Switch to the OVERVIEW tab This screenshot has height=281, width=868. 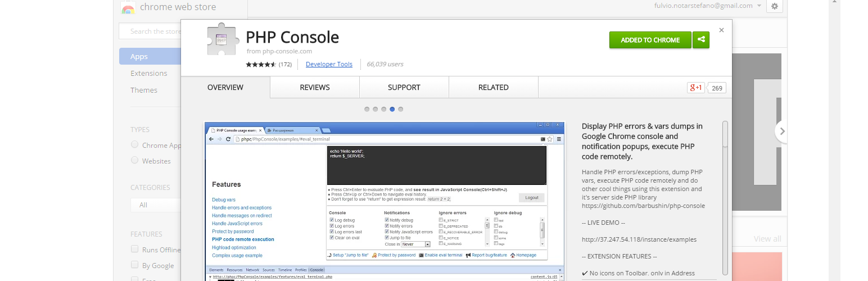click(x=225, y=88)
